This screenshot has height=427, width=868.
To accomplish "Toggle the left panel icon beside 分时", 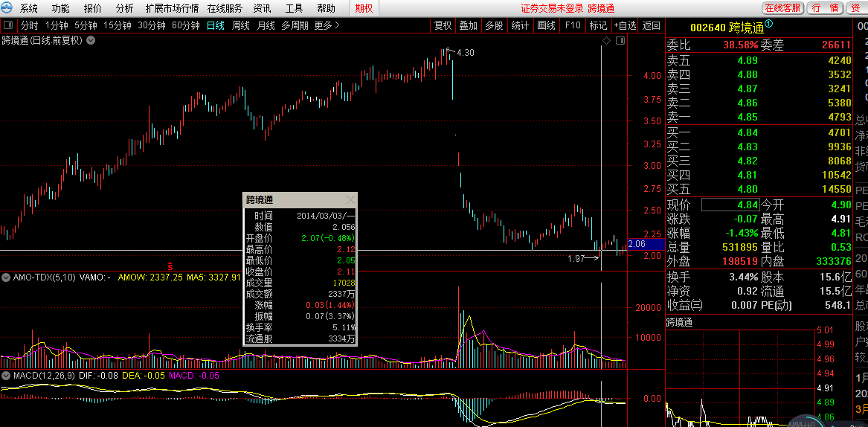I will coord(8,25).
